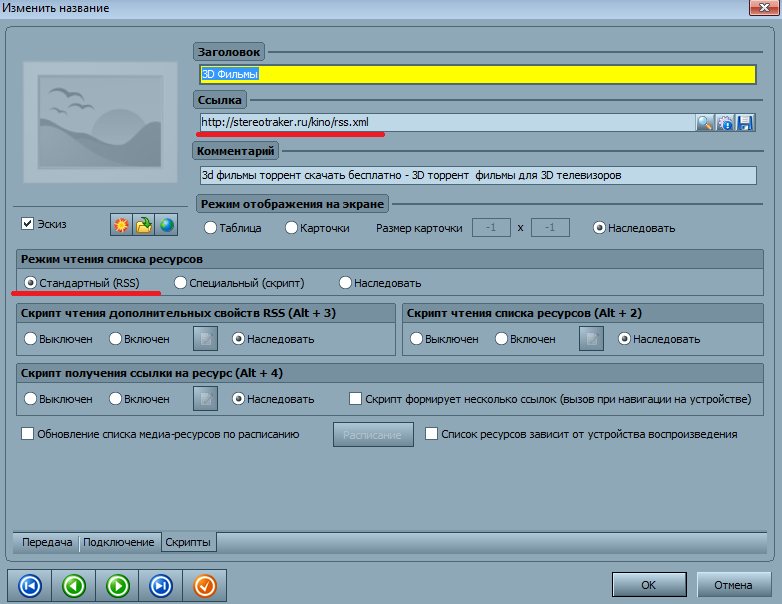Click the magnifier icon beside the Ссылка field
This screenshot has width=782, height=604.
(705, 123)
